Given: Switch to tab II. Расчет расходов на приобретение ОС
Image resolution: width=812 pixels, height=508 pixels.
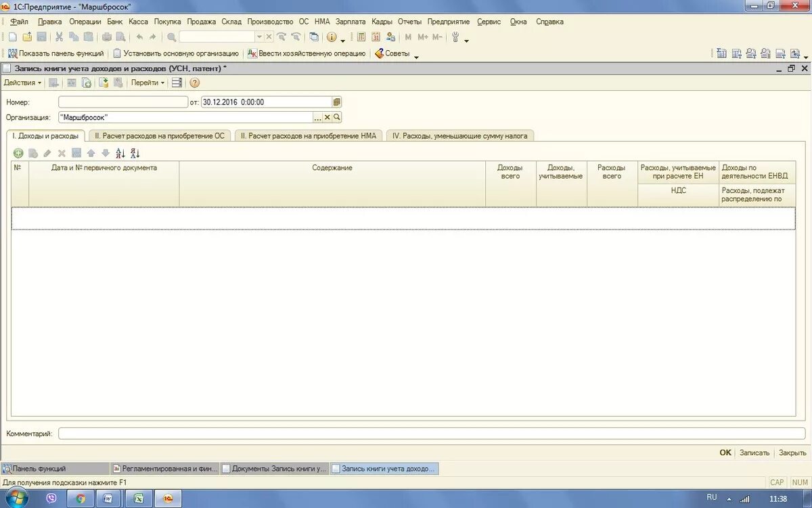Looking at the screenshot, I should point(160,135).
